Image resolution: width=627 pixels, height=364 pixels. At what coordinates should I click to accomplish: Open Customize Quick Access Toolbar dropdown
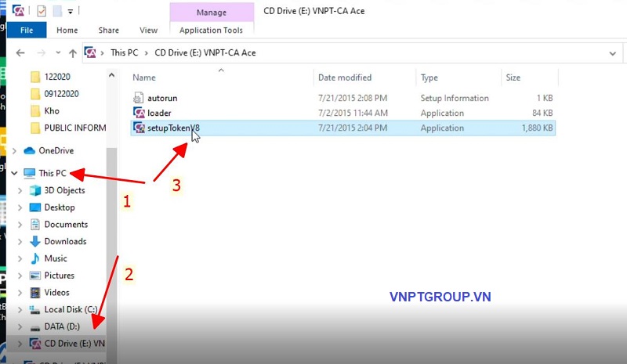[x=71, y=12]
